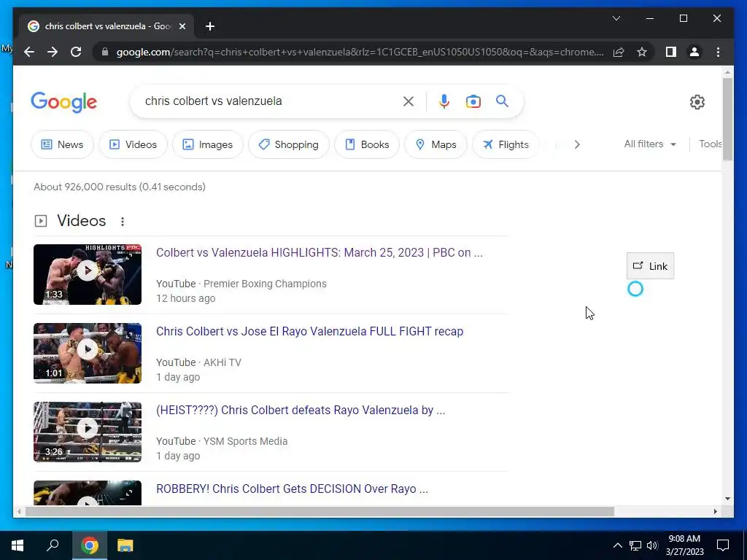
Task: Go forward in browser history
Action: click(x=53, y=52)
